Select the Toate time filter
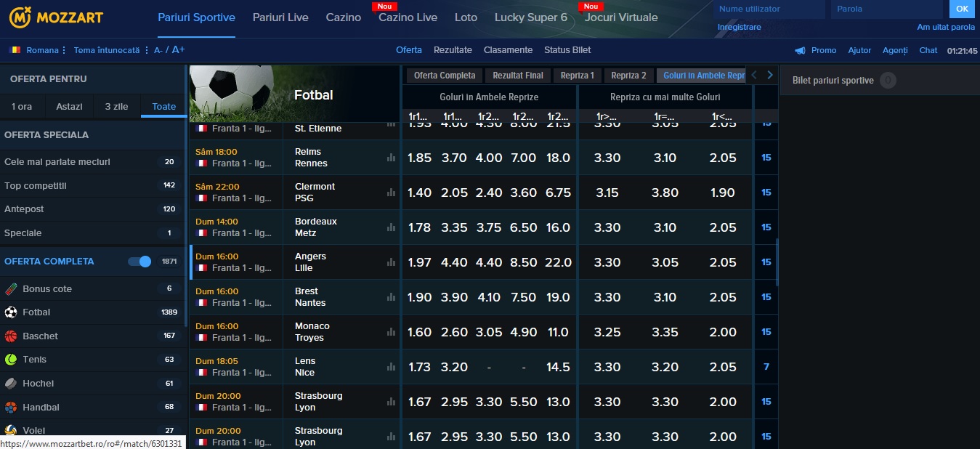 point(164,106)
